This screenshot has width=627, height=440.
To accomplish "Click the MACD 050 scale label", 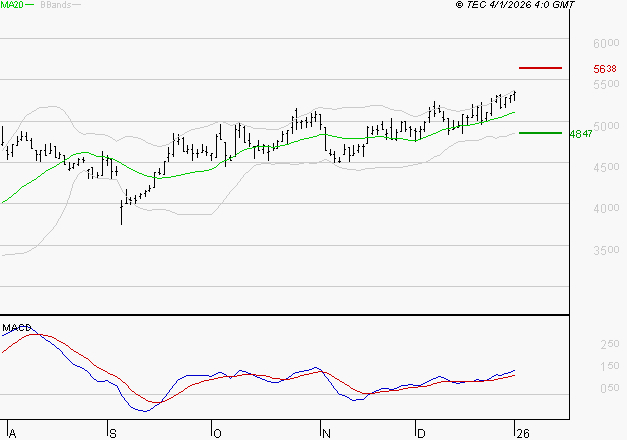I will [610, 388].
